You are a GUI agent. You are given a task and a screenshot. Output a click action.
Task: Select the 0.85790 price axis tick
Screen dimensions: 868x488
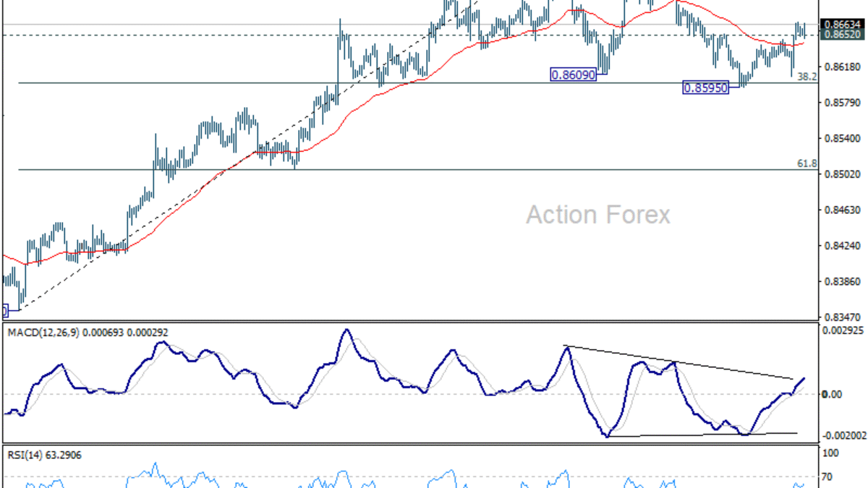(843, 103)
